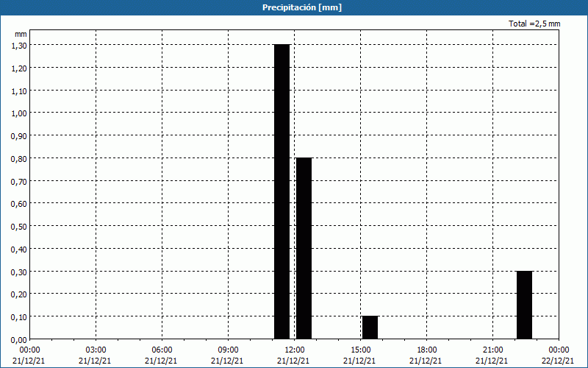Click the 0,60 y-axis value
Image resolution: width=588 pixels, height=368 pixels.
(19, 204)
